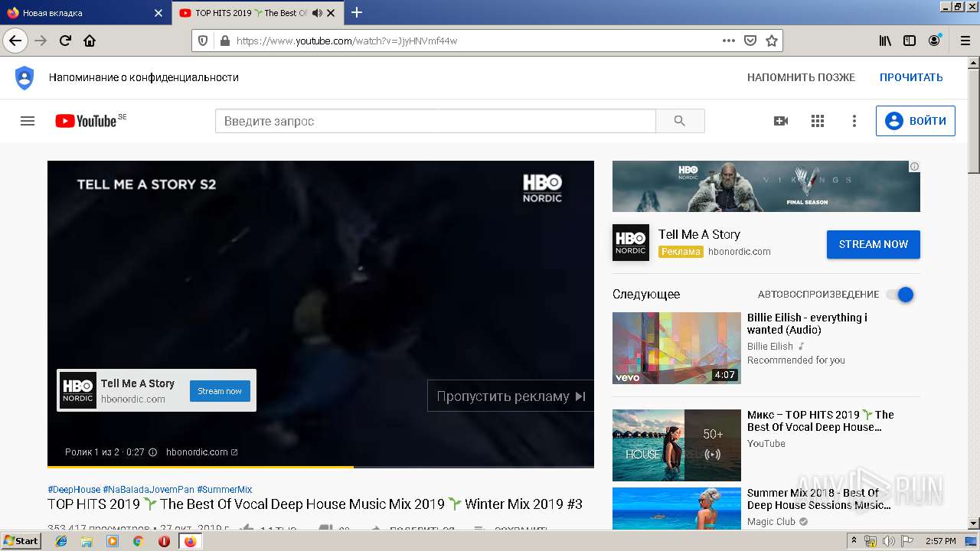Click the Pocket save icon
Viewport: 980px width, 551px height.
750,41
